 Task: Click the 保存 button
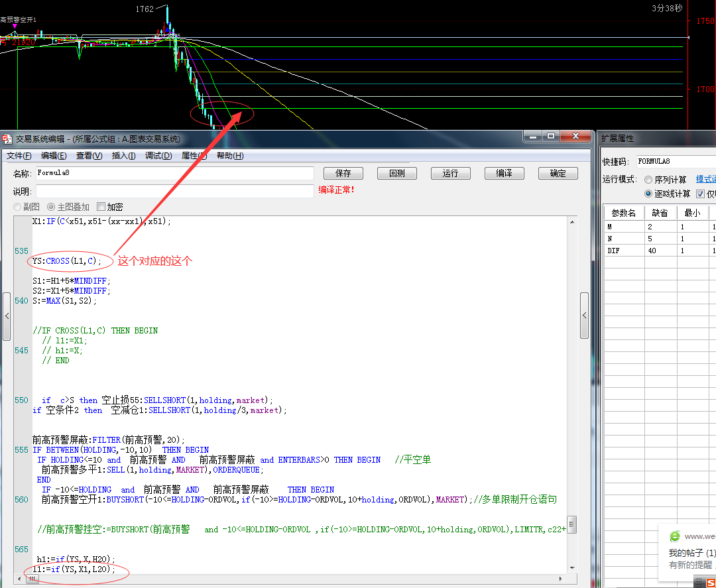tap(343, 174)
